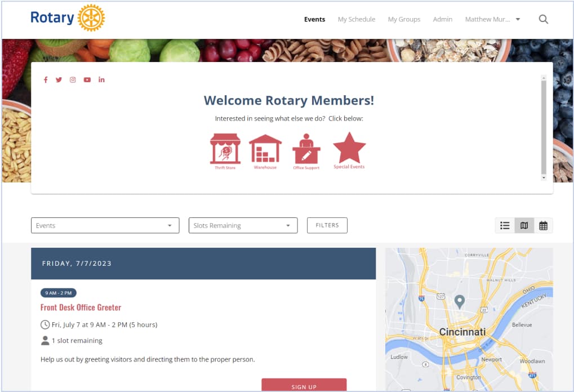Screen dimensions: 574x392
Task: Click the LinkedIn social icon
Action: pyautogui.click(x=101, y=79)
